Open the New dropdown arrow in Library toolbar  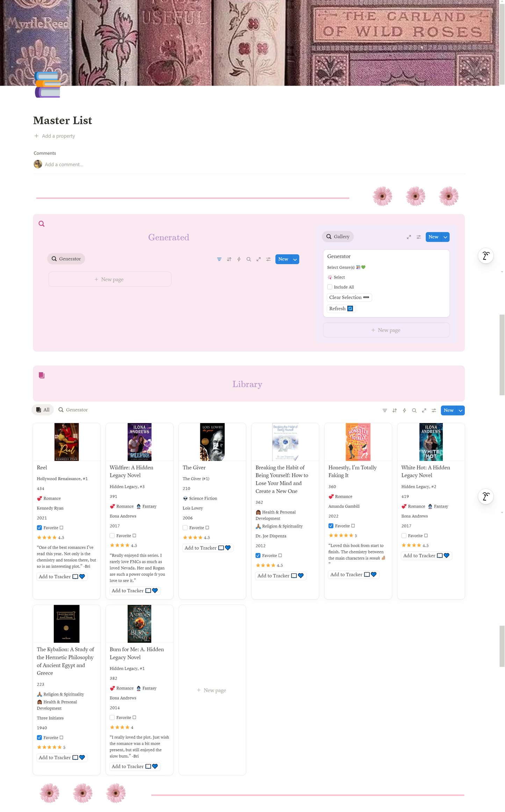[x=461, y=411]
